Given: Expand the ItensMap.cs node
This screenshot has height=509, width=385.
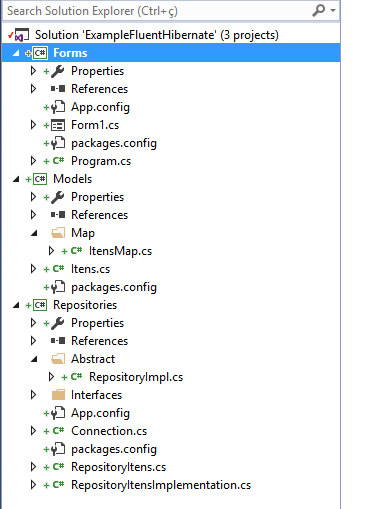Looking at the screenshot, I should (51, 251).
